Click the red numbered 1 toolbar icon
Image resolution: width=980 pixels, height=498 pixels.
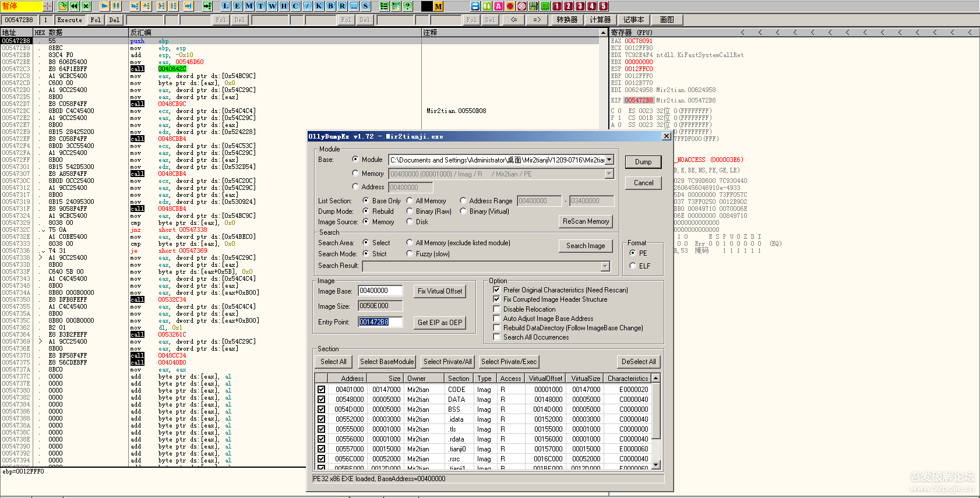556,6
